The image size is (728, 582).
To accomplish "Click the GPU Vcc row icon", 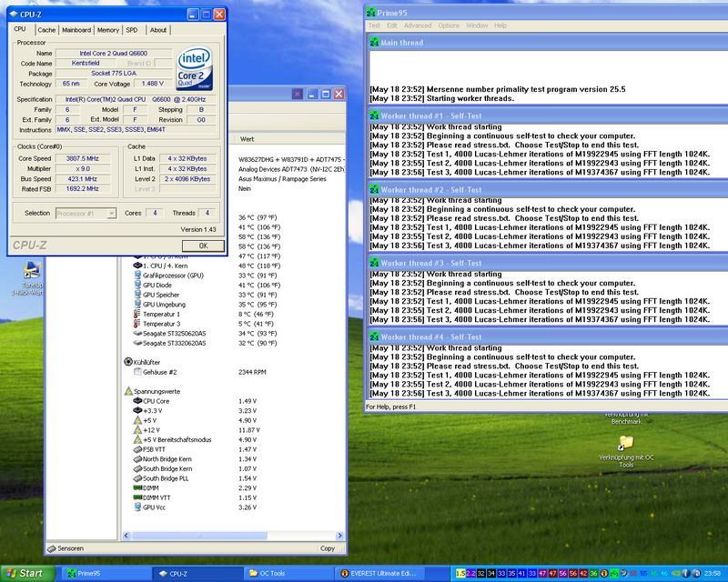I will [x=137, y=507].
